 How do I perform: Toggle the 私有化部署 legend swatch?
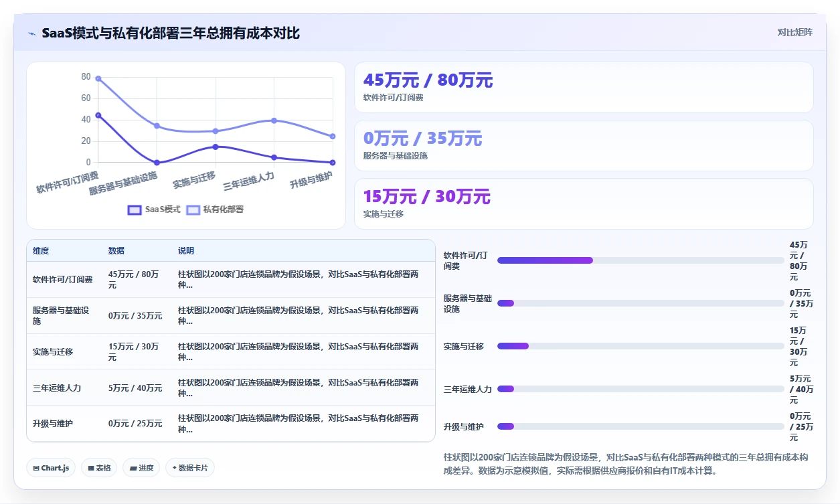click(x=193, y=209)
